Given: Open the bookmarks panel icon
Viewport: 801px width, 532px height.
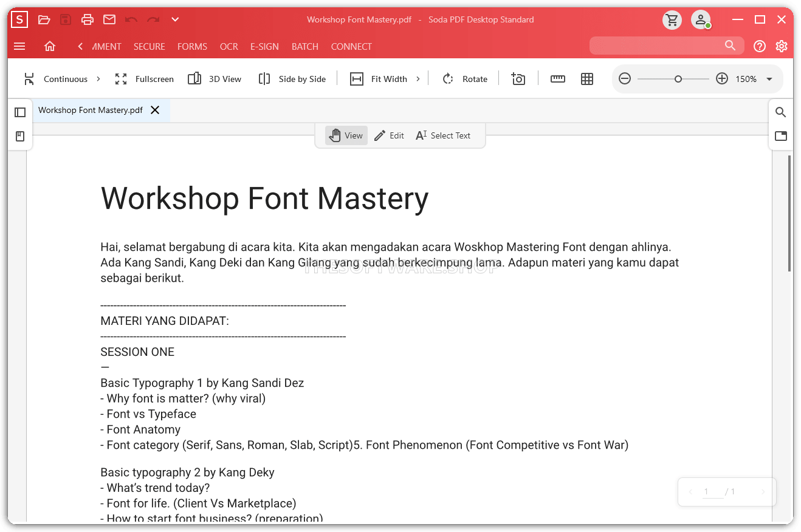Looking at the screenshot, I should click(x=20, y=137).
